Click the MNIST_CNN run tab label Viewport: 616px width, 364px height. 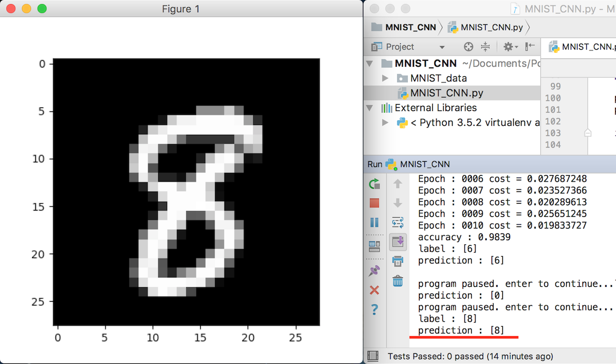[425, 164]
